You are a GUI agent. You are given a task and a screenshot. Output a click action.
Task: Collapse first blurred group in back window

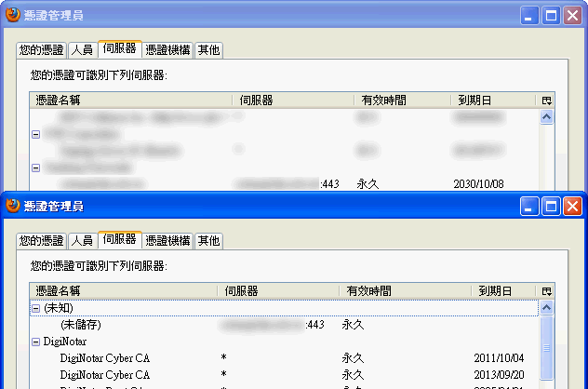(x=35, y=134)
